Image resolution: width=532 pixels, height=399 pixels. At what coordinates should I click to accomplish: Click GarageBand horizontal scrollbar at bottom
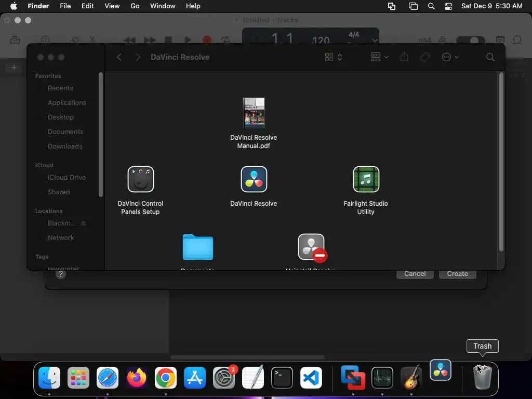[x=248, y=357]
